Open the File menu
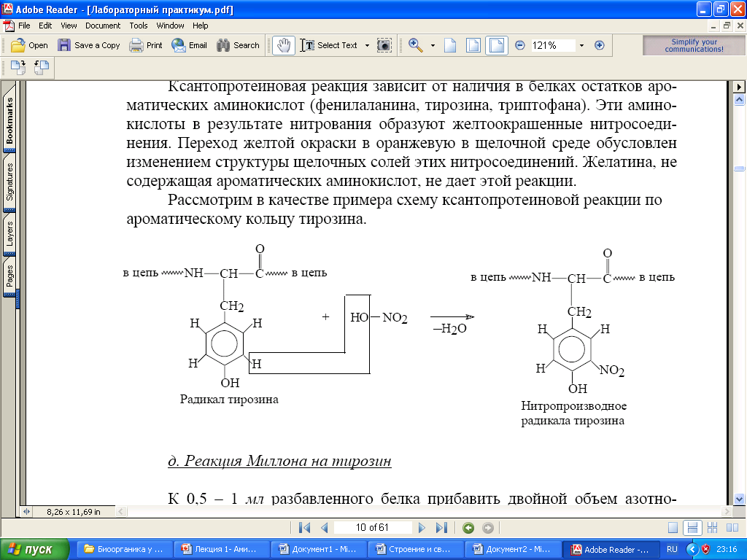 tap(24, 26)
